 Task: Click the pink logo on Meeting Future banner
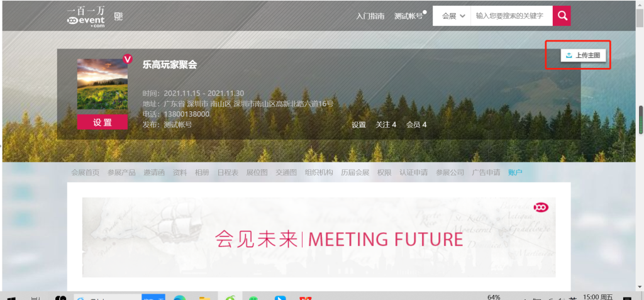click(541, 208)
